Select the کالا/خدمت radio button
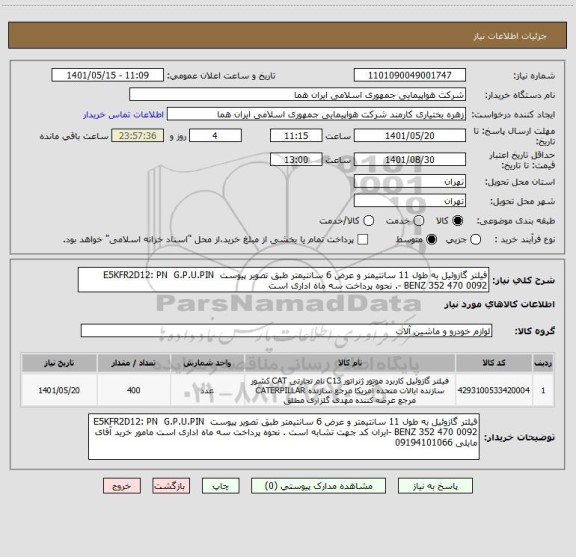This screenshot has height=557, width=576. click(368, 220)
